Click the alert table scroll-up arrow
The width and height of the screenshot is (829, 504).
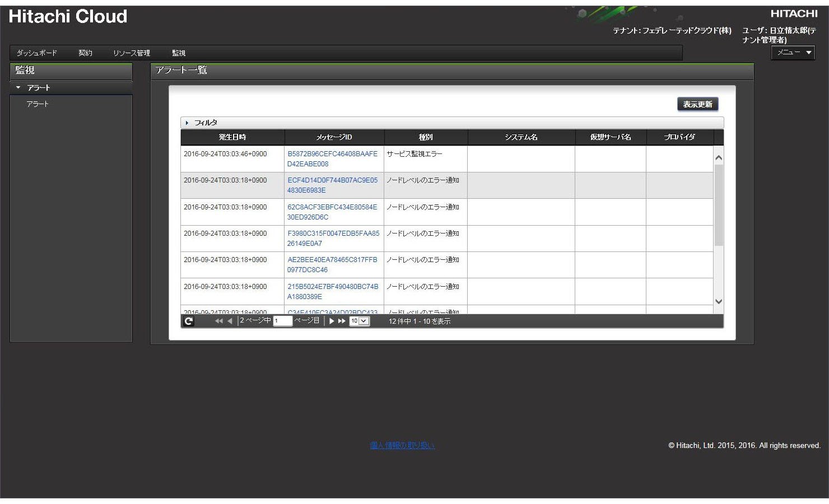(719, 157)
